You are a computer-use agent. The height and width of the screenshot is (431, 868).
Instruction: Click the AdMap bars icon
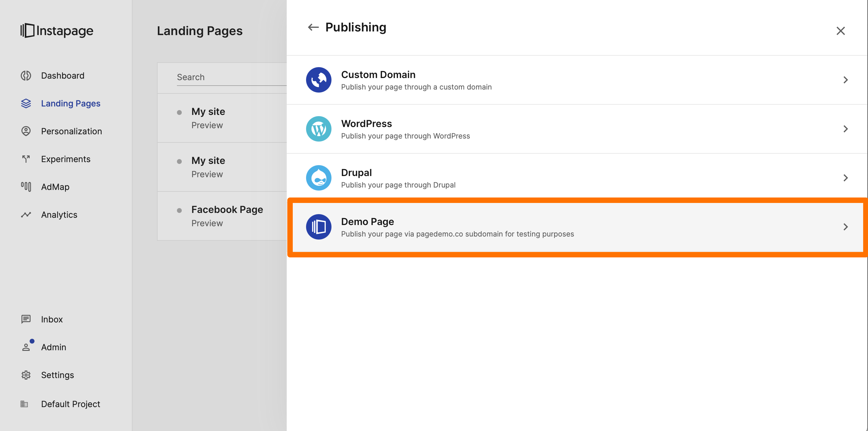pyautogui.click(x=26, y=187)
